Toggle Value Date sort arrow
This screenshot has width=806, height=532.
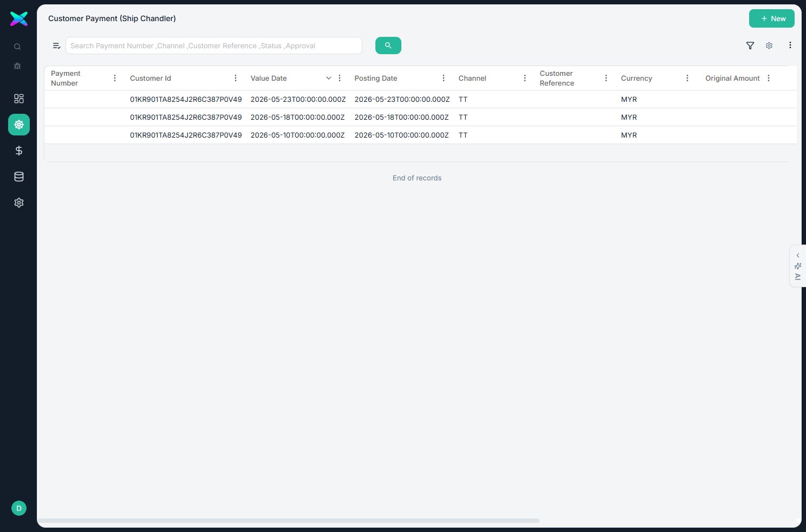click(x=329, y=78)
